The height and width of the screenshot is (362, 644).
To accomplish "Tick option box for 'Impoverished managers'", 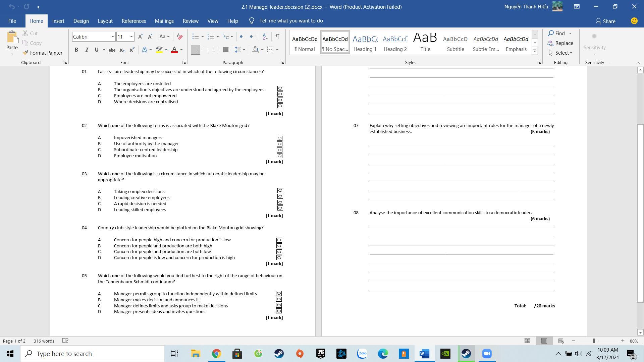I will pos(279,138).
